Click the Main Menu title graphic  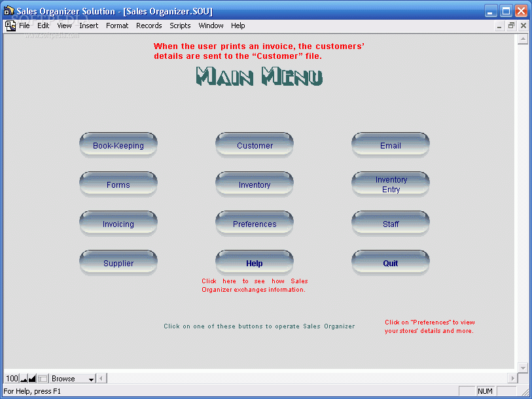pos(259,77)
